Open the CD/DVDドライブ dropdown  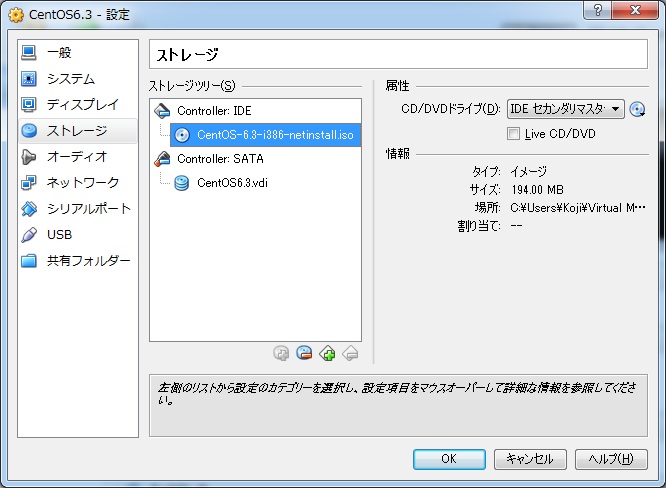565,109
